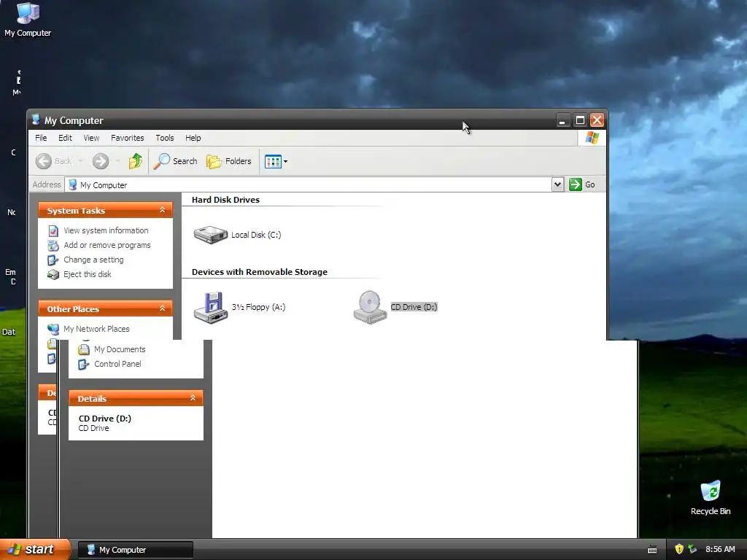Open the Views button menu
The image size is (747, 560).
276,162
